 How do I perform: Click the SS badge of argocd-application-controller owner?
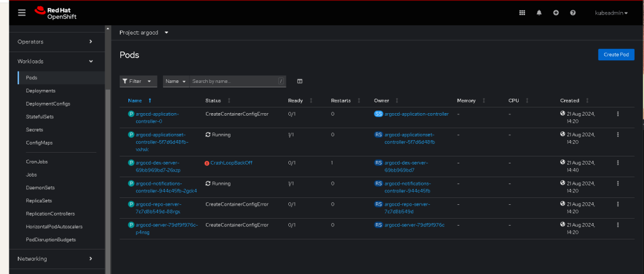(378, 114)
